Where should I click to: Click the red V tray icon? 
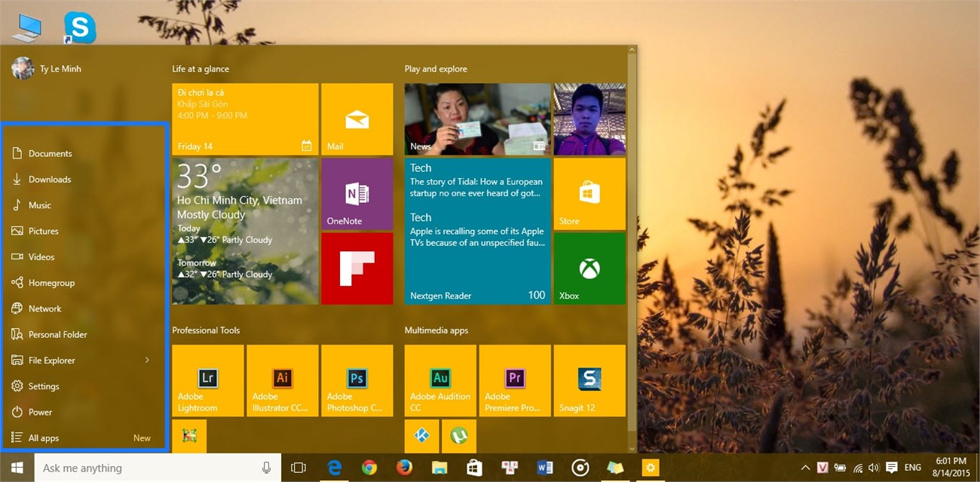click(x=823, y=468)
